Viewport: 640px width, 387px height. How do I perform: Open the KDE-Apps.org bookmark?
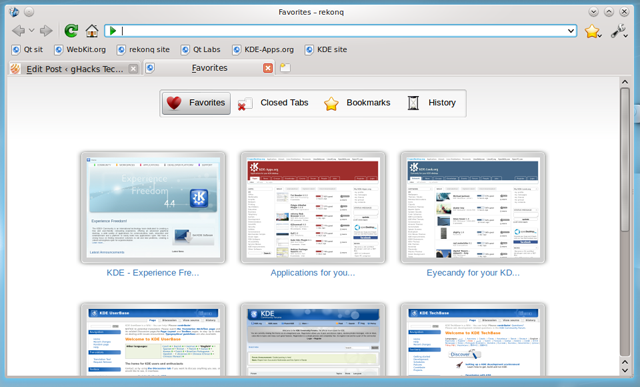pyautogui.click(x=263, y=49)
